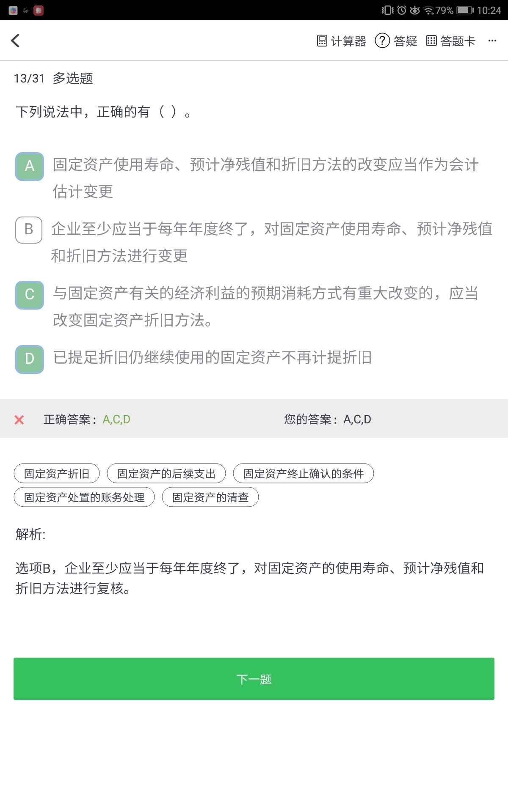
Task: Toggle answer option D checkbox
Action: coord(30,359)
